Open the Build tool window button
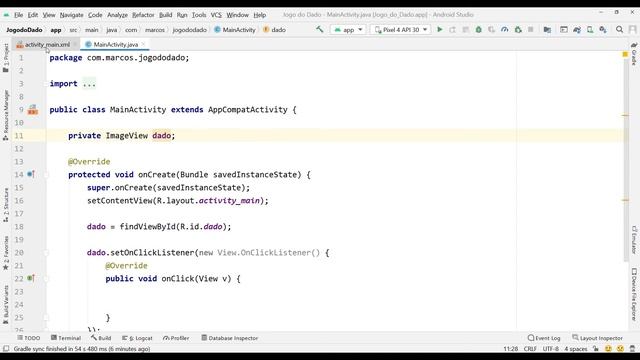 click(x=101, y=338)
